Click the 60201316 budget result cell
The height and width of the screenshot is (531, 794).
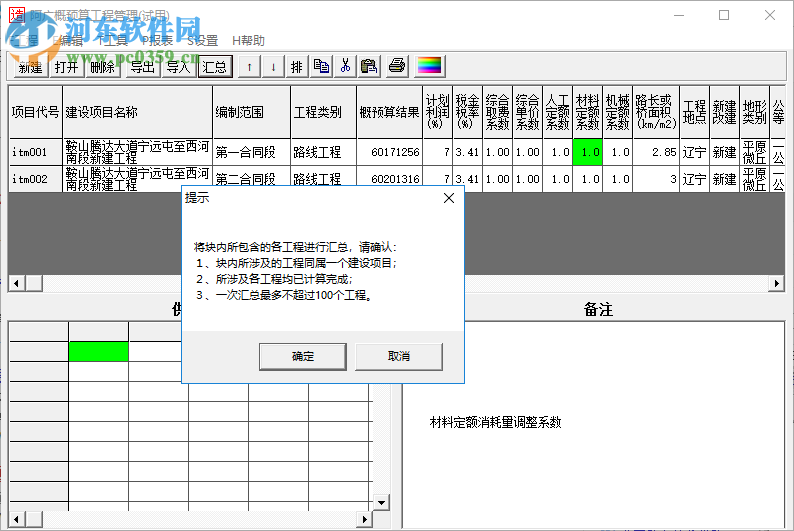[389, 179]
